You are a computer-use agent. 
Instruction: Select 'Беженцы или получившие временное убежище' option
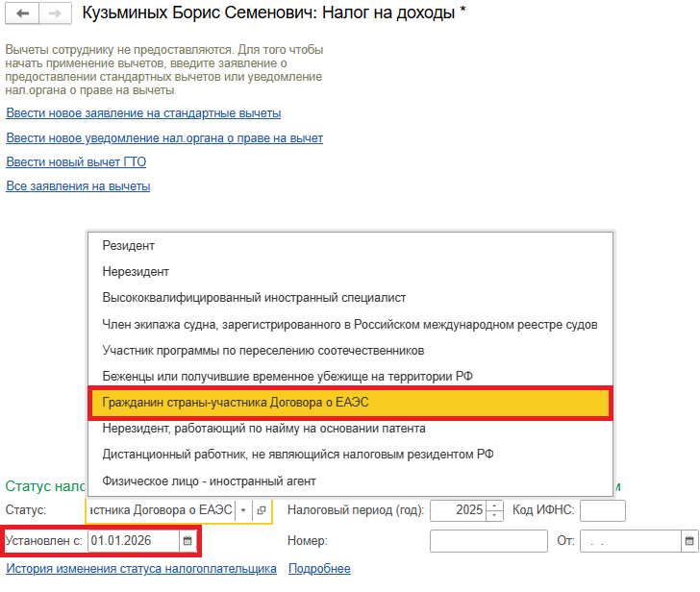(287, 376)
